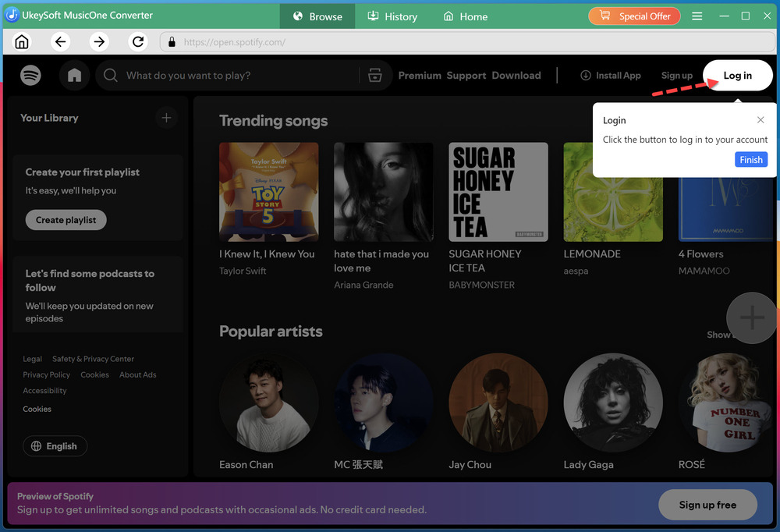Click the Install App link

(x=611, y=76)
